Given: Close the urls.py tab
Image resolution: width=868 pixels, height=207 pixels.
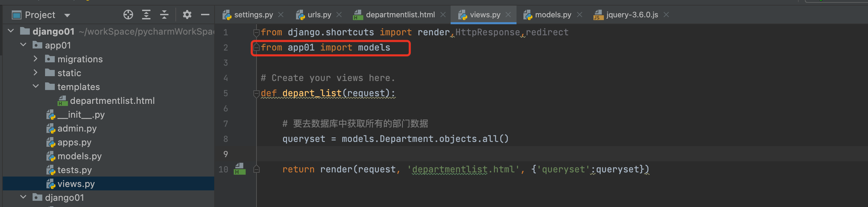Looking at the screenshot, I should pos(339,15).
